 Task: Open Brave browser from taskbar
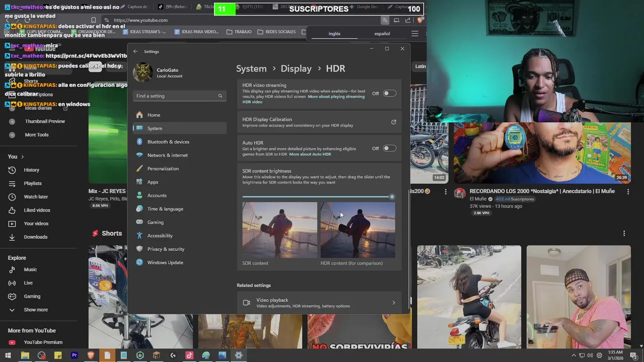(x=91, y=355)
